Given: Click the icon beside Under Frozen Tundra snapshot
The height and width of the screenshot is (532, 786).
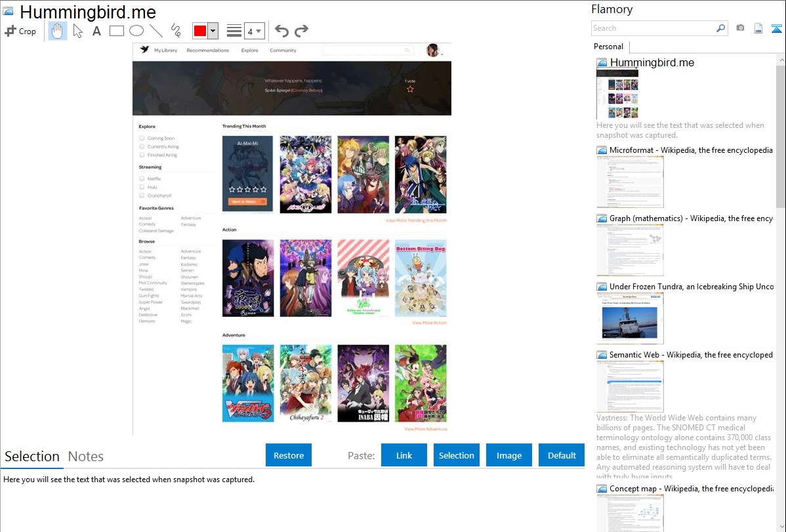Looking at the screenshot, I should [x=602, y=287].
